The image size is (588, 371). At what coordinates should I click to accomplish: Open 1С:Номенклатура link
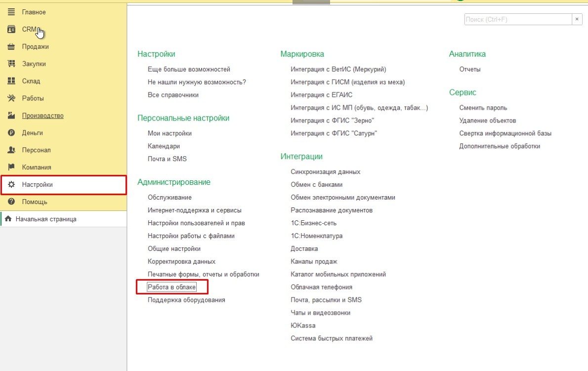(317, 236)
